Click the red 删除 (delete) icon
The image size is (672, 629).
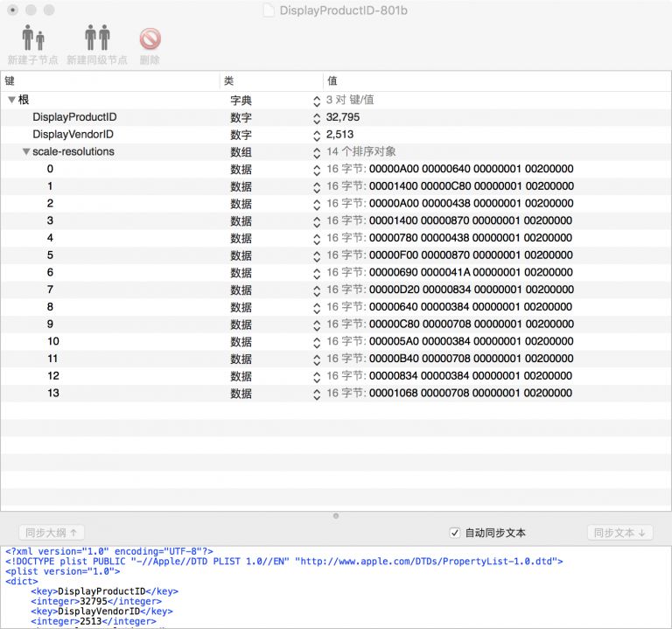150,38
